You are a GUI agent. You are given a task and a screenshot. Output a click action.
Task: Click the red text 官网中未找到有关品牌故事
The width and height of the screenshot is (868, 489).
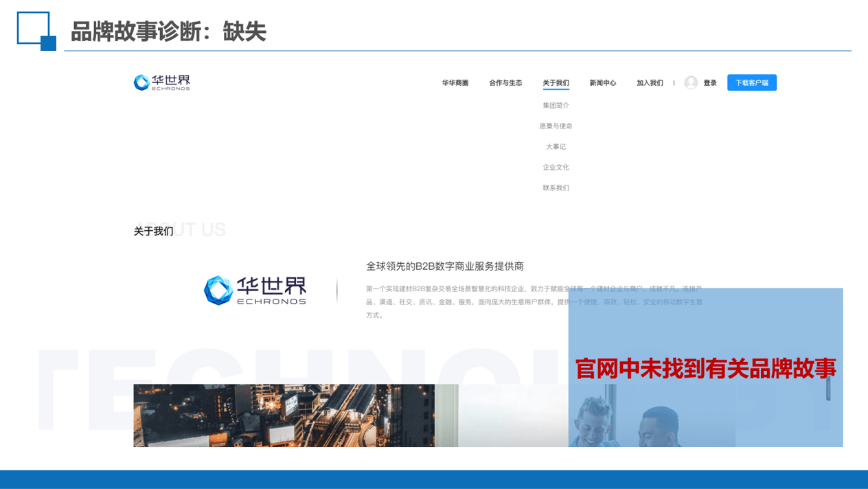point(705,369)
